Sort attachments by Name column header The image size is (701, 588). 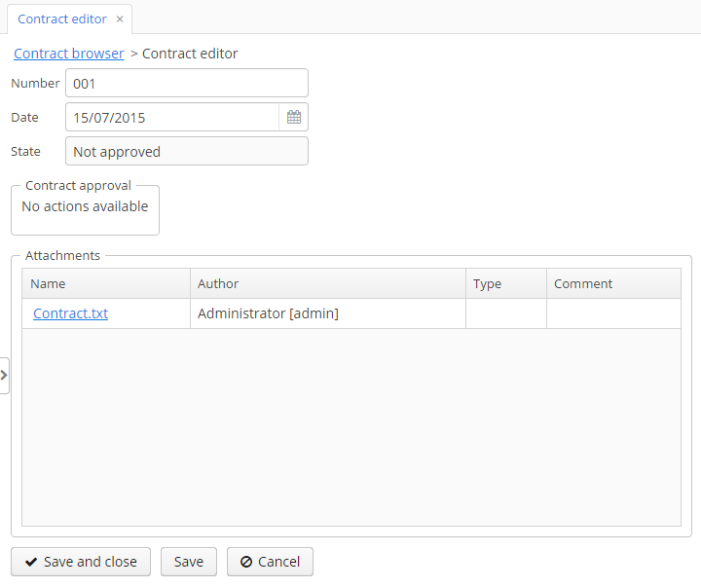(105, 284)
